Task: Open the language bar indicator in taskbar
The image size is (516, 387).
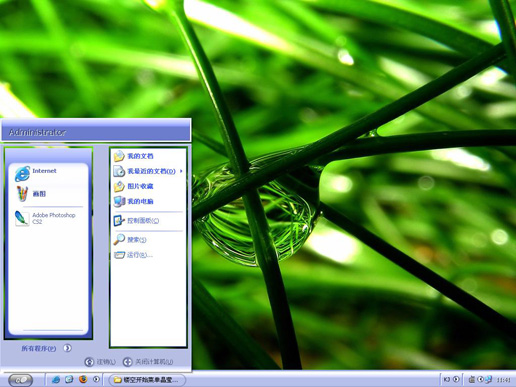Action: click(447, 379)
